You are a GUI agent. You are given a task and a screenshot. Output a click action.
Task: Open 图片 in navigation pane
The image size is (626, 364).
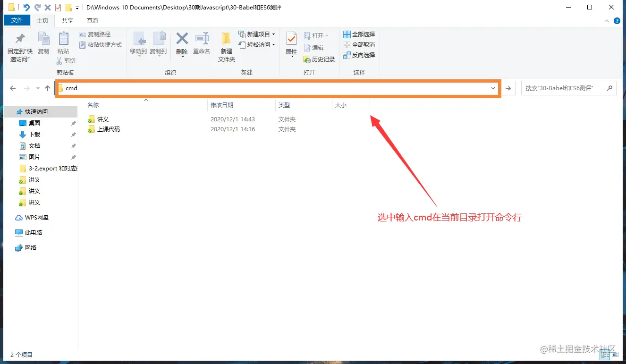[x=34, y=157]
